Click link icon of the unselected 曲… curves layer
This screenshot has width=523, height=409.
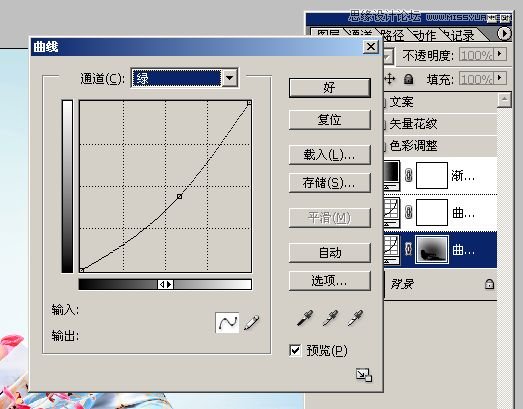(x=408, y=212)
